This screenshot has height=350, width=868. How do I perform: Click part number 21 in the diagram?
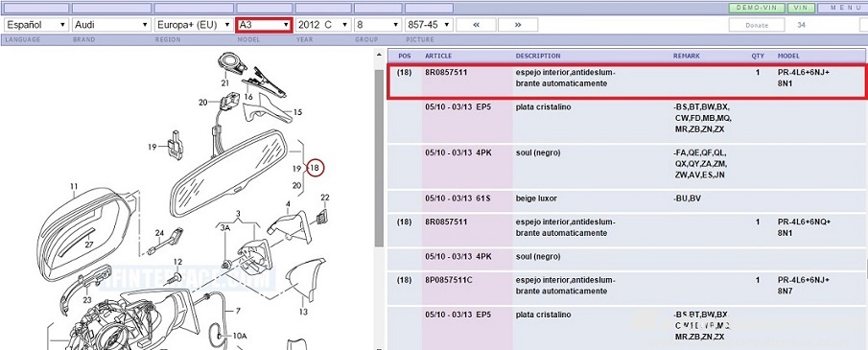tap(225, 83)
